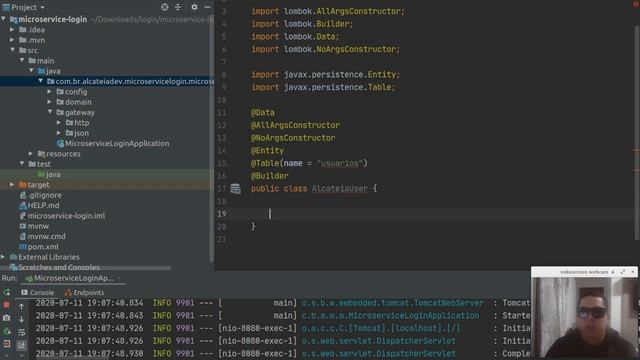Screen dimensions: 640x360
Task: Select MicroserviceLoginApplication in the tree
Action: pyautogui.click(x=117, y=143)
